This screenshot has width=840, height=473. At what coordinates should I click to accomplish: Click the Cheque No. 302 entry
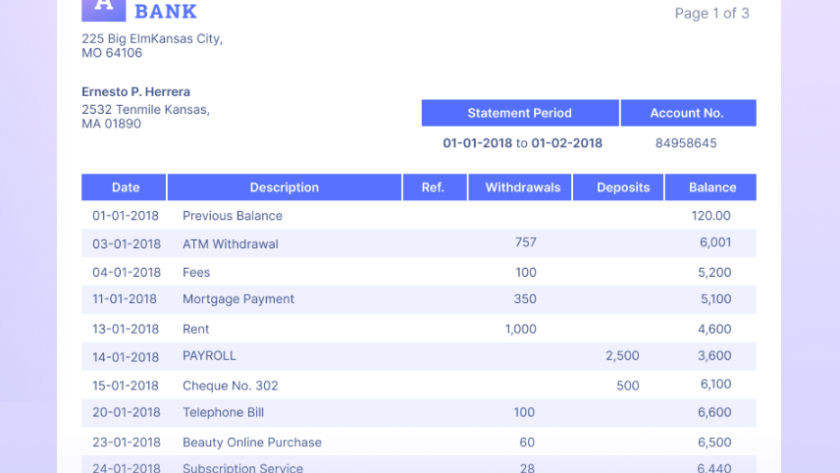[230, 386]
